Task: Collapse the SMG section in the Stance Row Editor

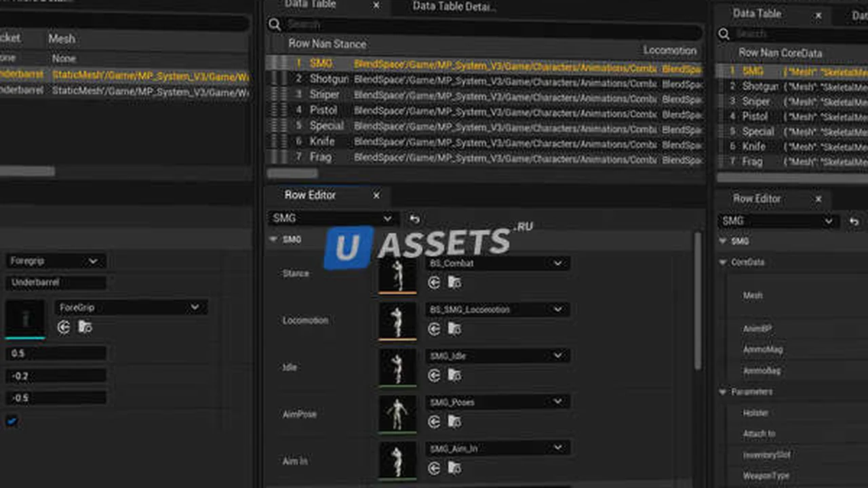Action: coord(273,239)
